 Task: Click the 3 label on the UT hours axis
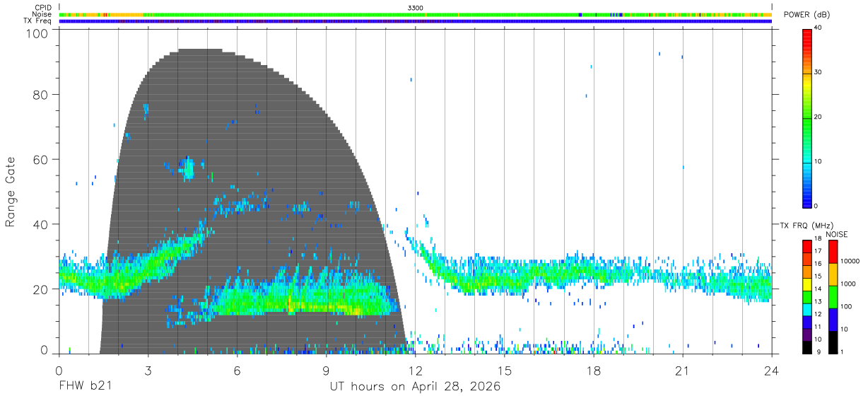(x=148, y=371)
